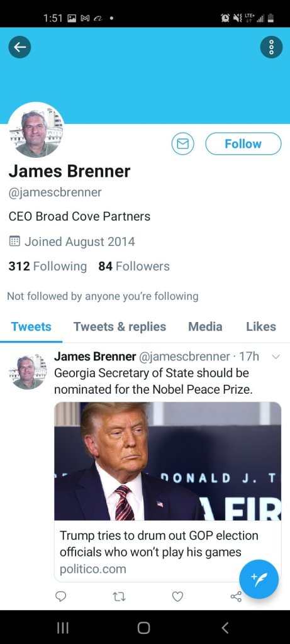Switch to the Tweets & replies tab
This screenshot has width=290, height=644.
click(120, 326)
